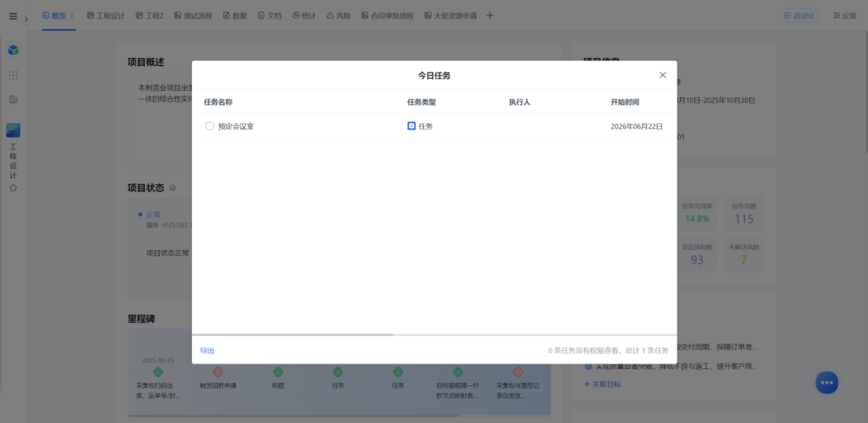This screenshot has width=868, height=423.
Task: Switch to the 文档 tab
Action: tap(269, 15)
